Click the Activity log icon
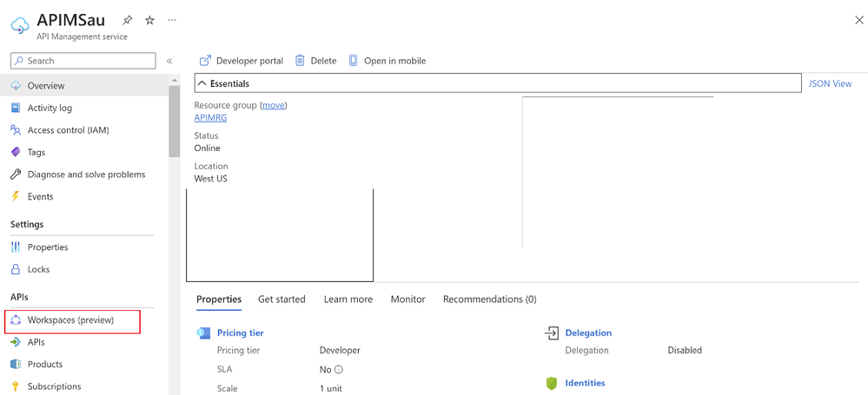 16,108
